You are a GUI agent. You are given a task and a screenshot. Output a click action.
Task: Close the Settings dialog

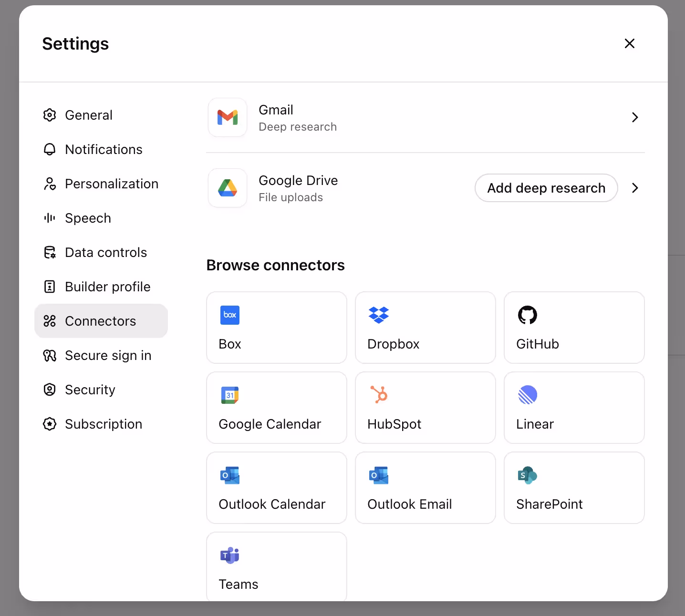(630, 43)
